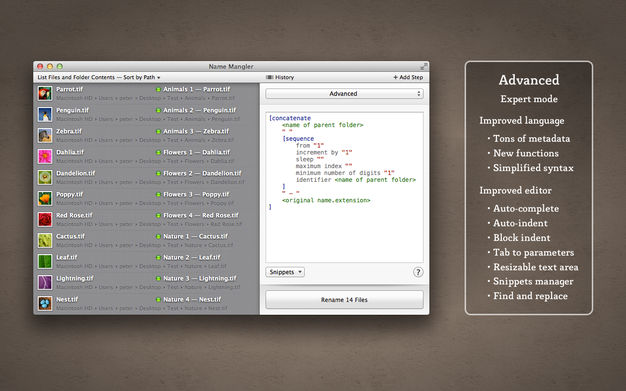Open the History toolbar item
626x391 pixels.
tap(280, 77)
